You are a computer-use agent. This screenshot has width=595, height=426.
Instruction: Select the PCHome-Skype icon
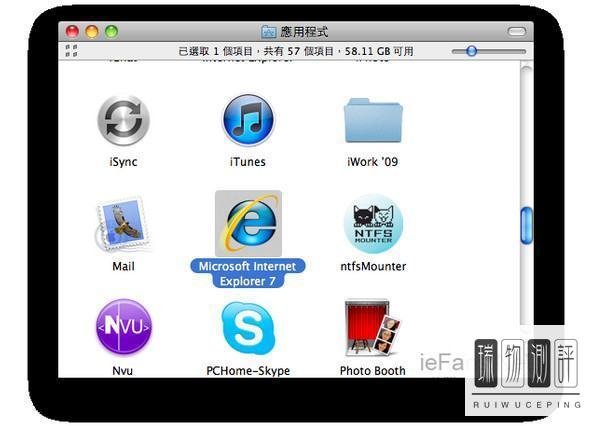pos(248,329)
